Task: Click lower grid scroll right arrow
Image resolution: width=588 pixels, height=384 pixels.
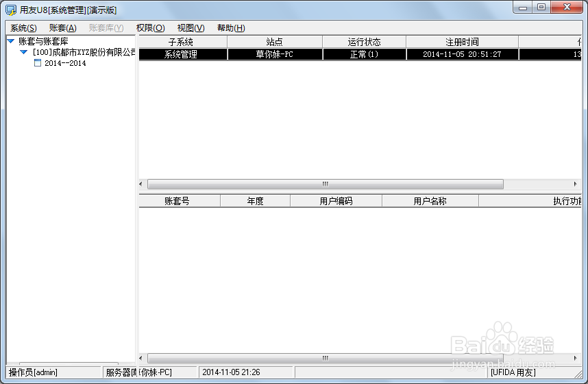Action: point(575,358)
